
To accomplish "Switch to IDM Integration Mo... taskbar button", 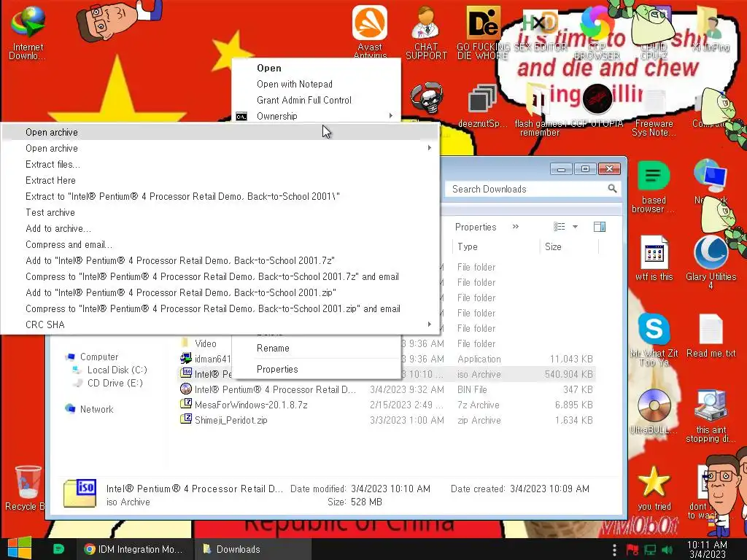I will click(x=135, y=549).
